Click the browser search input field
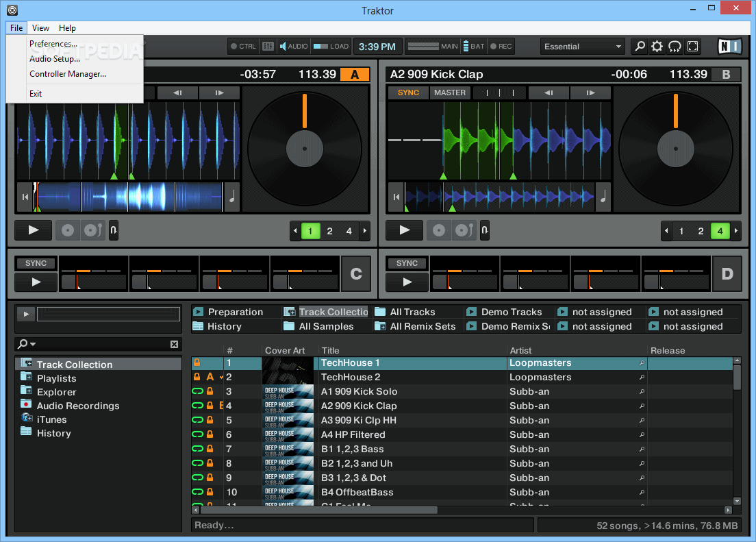756x542 pixels. [103, 344]
